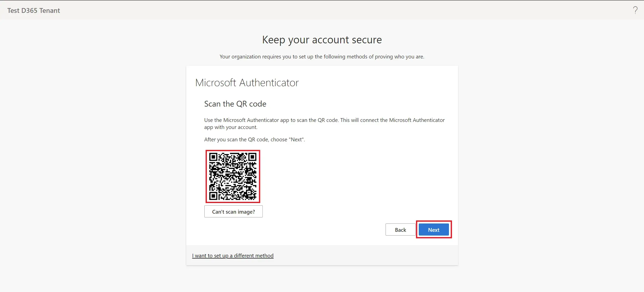Click the "Test D365 Tenant" title
Image resolution: width=644 pixels, height=292 pixels.
[33, 10]
